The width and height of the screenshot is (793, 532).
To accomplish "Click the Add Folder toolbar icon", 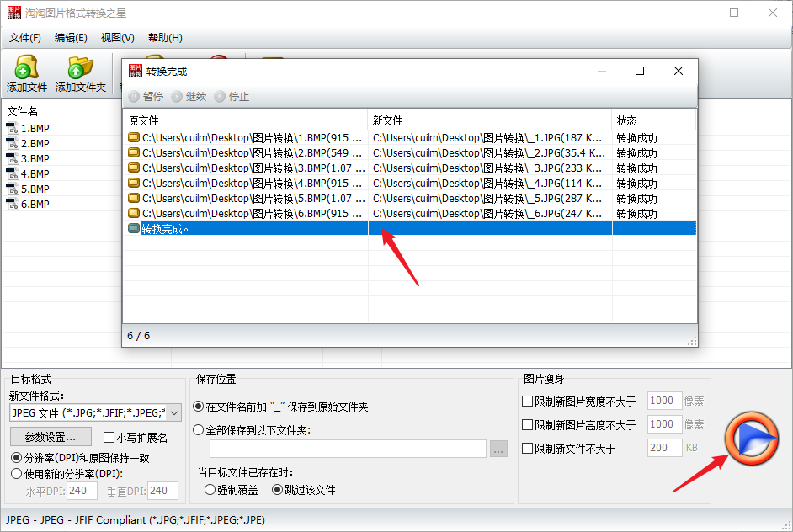I will pos(81,68).
